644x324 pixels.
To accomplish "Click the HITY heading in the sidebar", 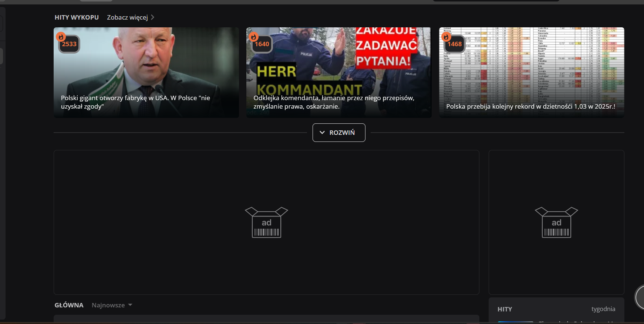I will click(505, 309).
